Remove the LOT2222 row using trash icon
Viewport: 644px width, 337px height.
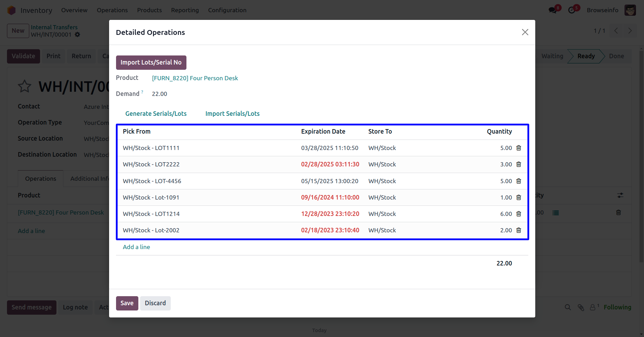click(519, 164)
